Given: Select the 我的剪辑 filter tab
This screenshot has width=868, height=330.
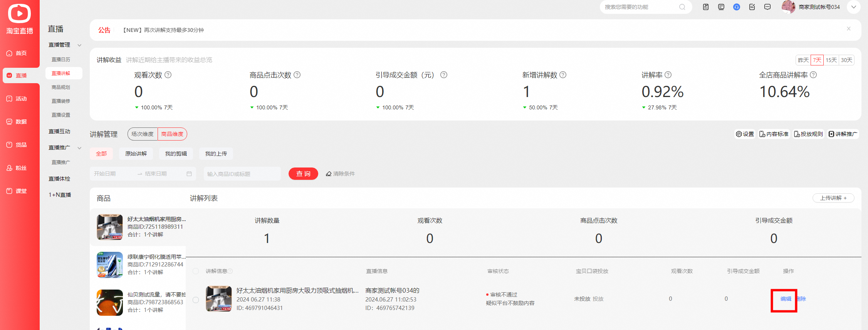Looking at the screenshot, I should click(176, 154).
